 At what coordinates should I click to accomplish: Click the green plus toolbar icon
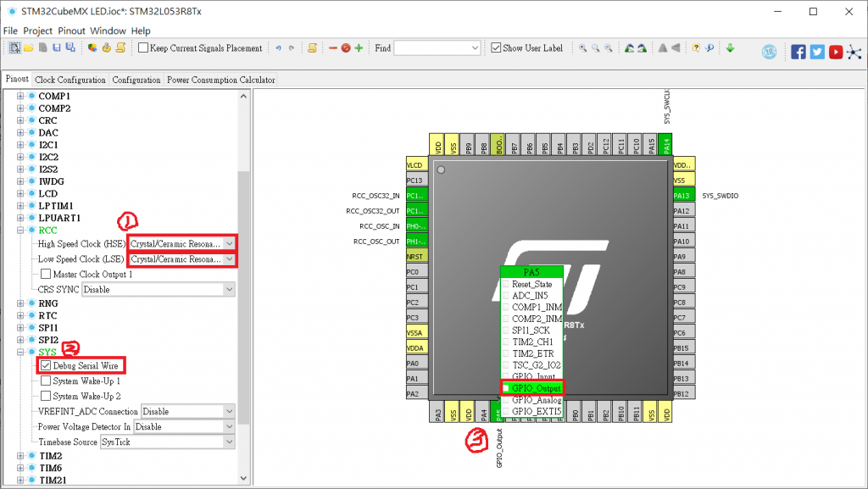click(359, 48)
